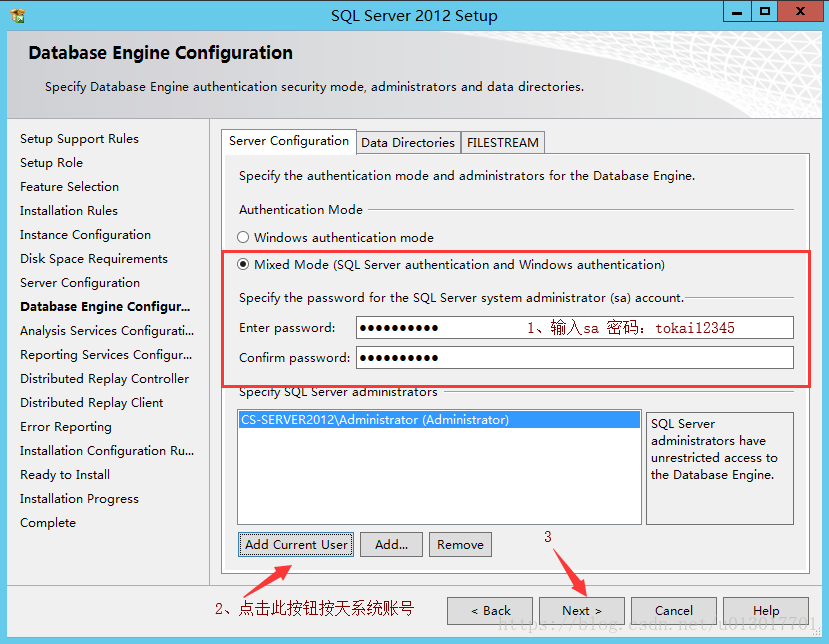
Task: Click Installation Progress step
Action: pyautogui.click(x=79, y=499)
